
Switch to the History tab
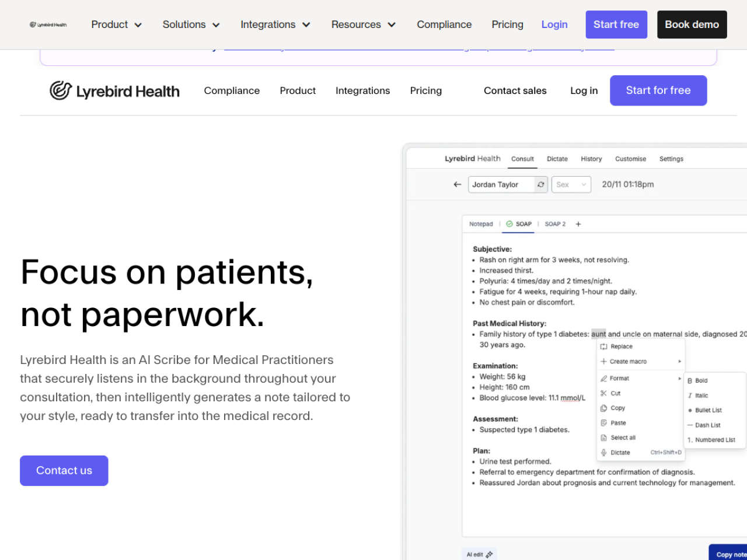point(591,159)
